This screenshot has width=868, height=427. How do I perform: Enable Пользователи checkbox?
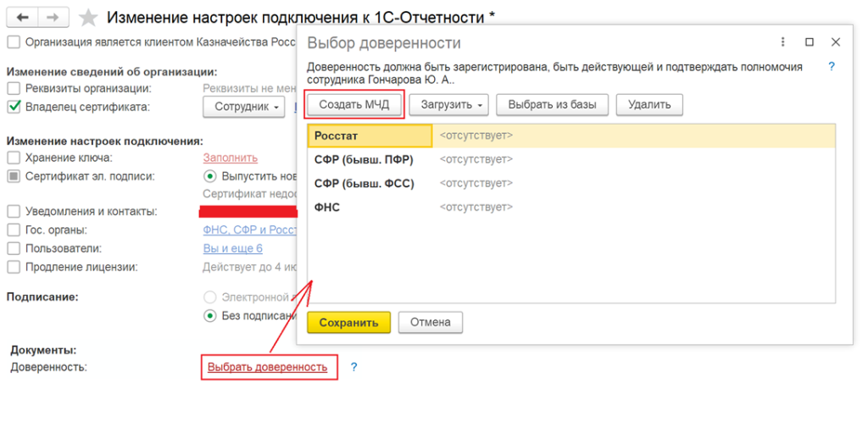coord(14,249)
